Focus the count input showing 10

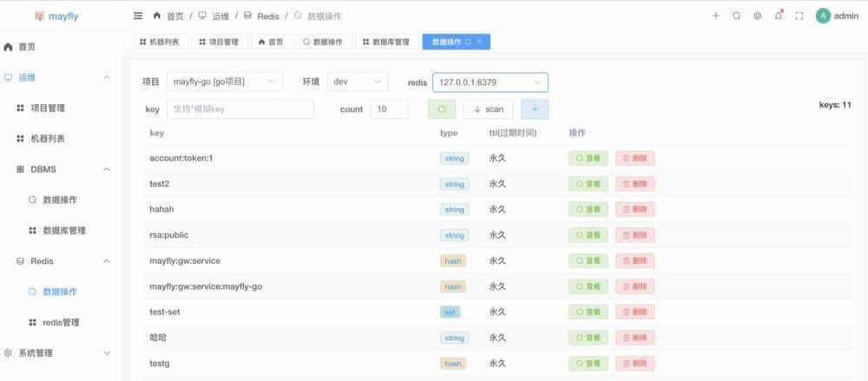pos(389,109)
